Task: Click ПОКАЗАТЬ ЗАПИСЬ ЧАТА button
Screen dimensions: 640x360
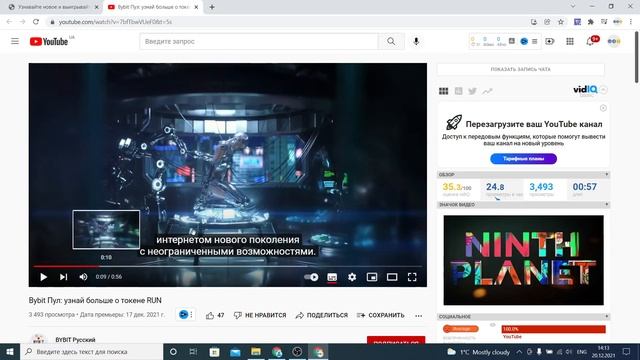Action: 520,69
